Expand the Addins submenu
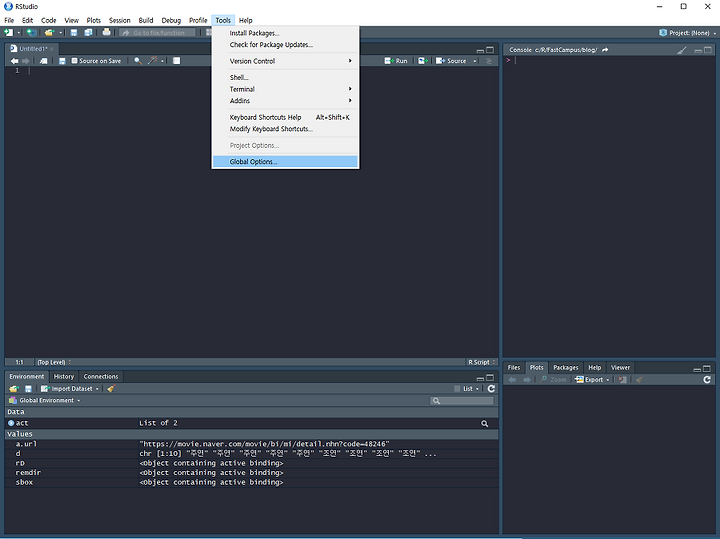720x539 pixels. 285,101
